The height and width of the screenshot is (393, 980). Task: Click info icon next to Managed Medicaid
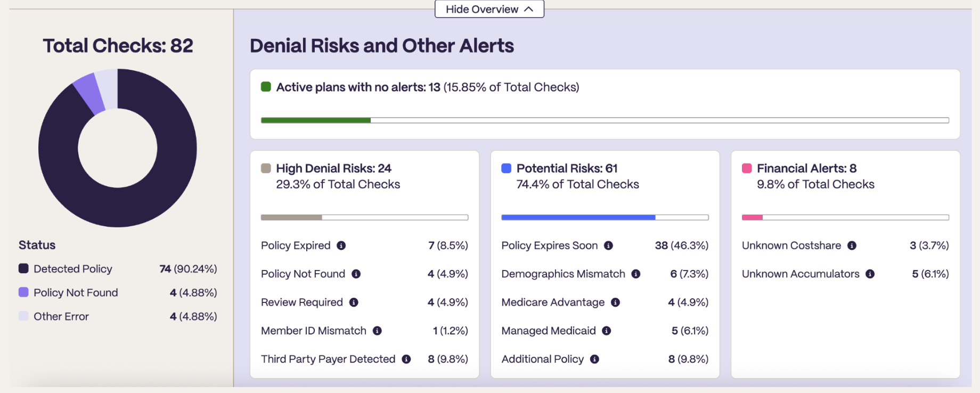click(606, 331)
